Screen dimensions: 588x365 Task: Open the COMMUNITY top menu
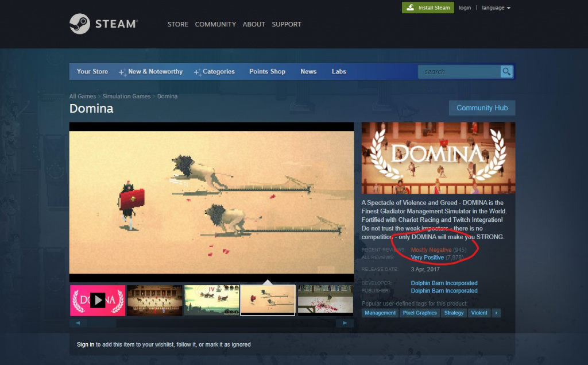pos(215,24)
